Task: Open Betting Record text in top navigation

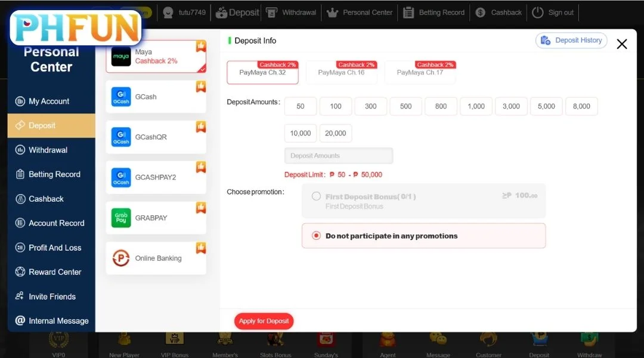Action: pos(441,13)
